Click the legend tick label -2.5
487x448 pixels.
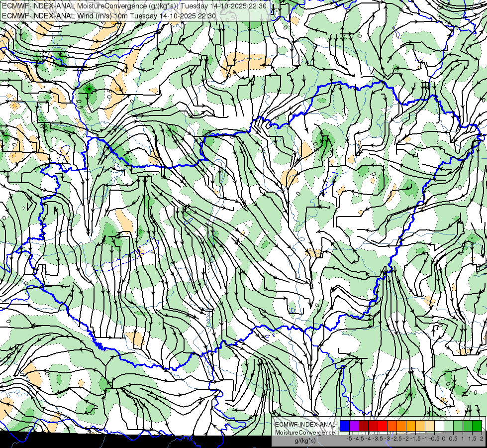click(x=396, y=439)
